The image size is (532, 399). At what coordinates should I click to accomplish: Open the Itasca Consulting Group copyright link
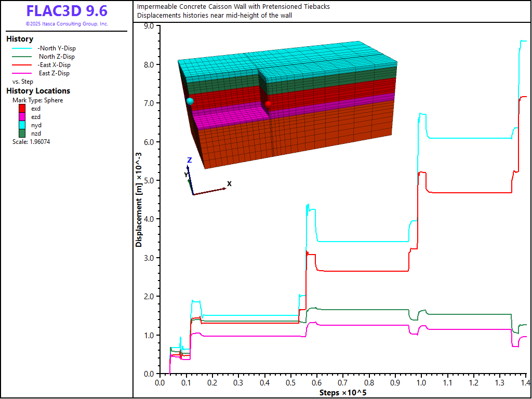pos(66,24)
